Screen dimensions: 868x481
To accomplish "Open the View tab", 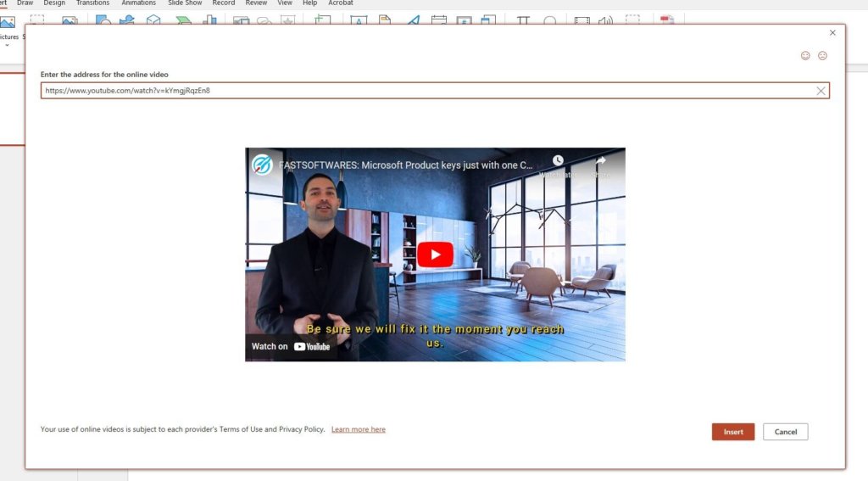I will [x=285, y=3].
